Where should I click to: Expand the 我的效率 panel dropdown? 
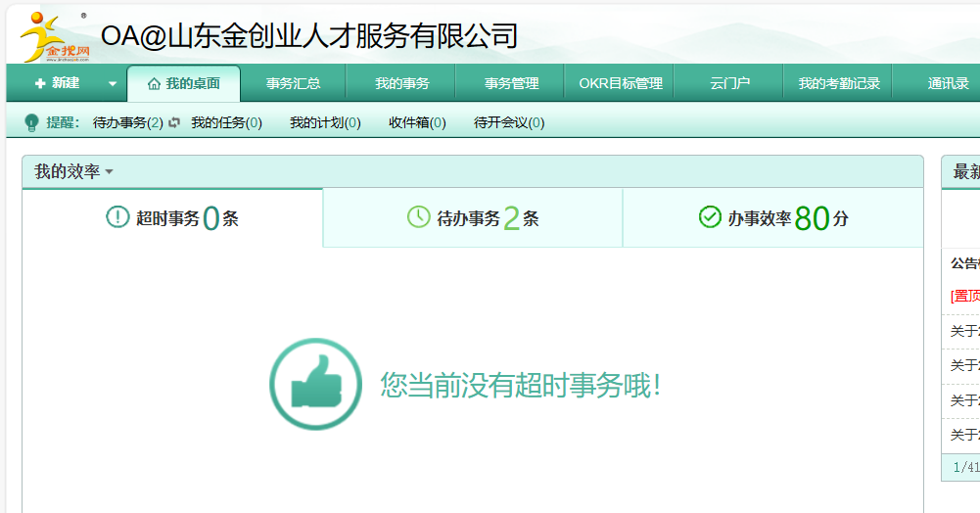coord(109,172)
